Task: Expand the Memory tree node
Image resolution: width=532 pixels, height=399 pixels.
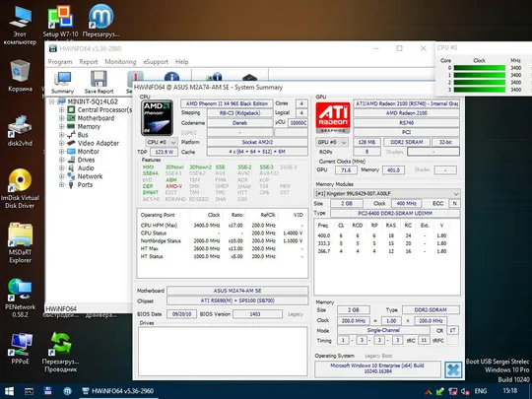Action: tap(62, 126)
